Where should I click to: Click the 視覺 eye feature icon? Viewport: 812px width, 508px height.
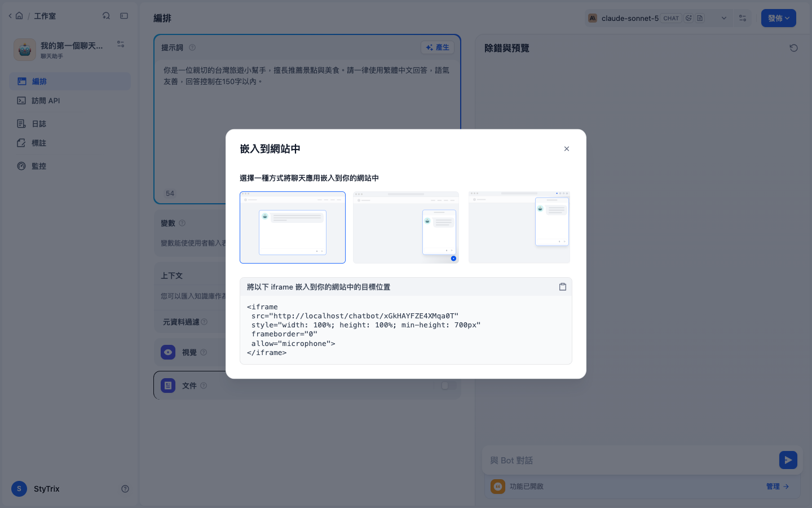click(168, 352)
